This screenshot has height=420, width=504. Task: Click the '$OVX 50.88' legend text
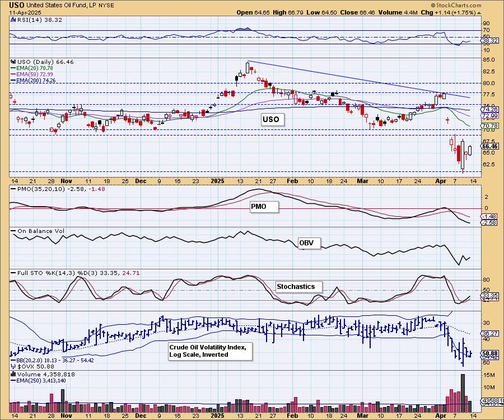click(36, 366)
